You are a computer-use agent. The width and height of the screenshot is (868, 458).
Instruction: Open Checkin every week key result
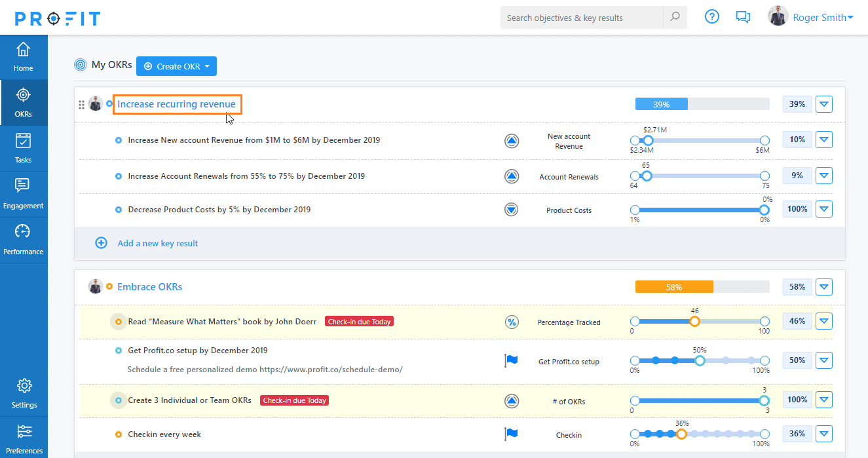164,434
